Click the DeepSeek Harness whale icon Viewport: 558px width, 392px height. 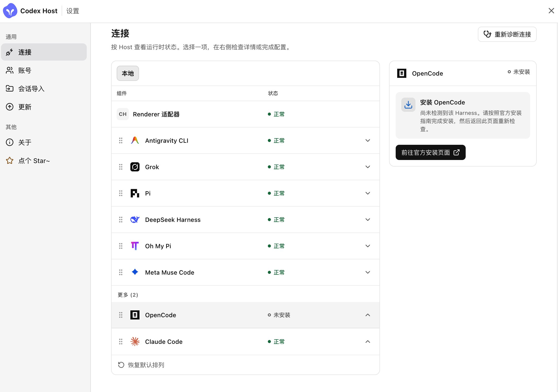[135, 220]
